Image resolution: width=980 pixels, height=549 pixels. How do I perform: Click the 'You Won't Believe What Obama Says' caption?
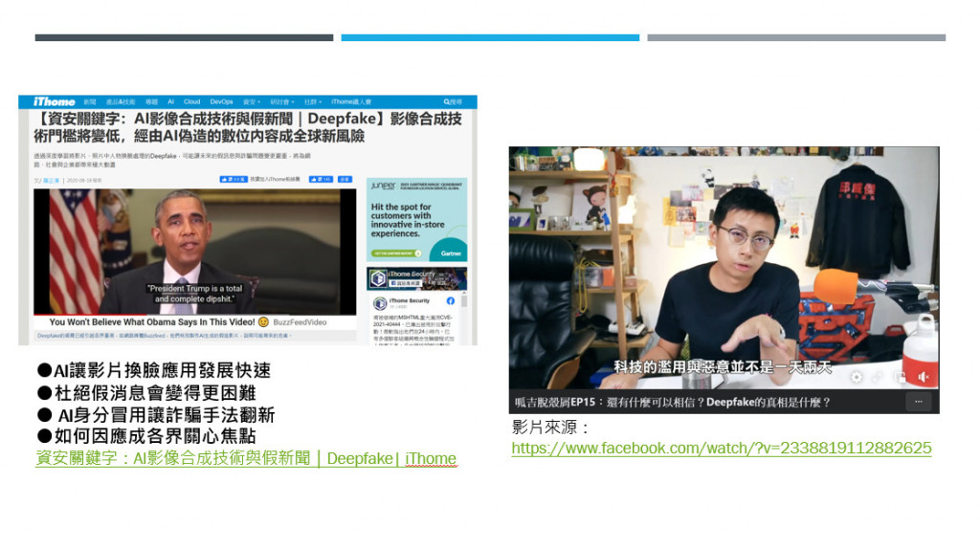tap(152, 322)
